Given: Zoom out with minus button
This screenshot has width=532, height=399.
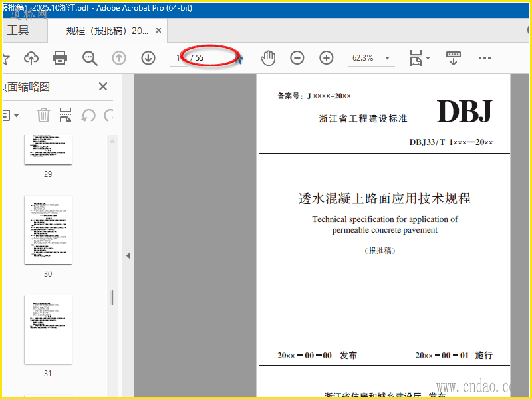Looking at the screenshot, I should [297, 58].
